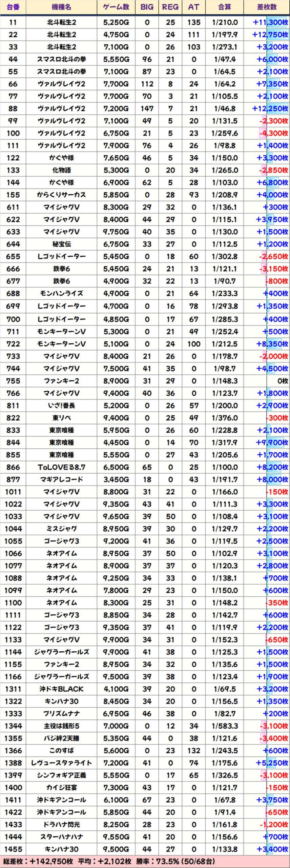Select the ToLOVEる8.7 machine name
The height and width of the screenshot is (868, 290).
tap(61, 467)
